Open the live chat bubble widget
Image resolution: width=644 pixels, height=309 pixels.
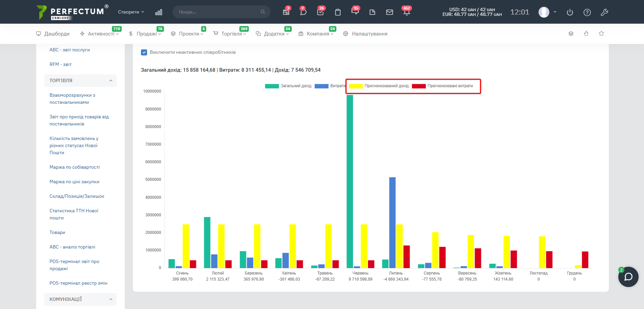[x=628, y=277]
